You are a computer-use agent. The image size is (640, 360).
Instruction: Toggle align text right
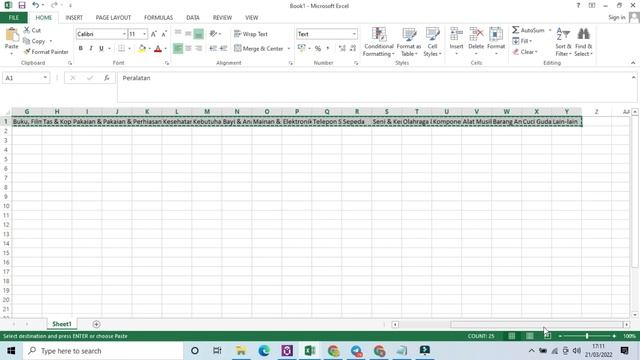point(198,48)
